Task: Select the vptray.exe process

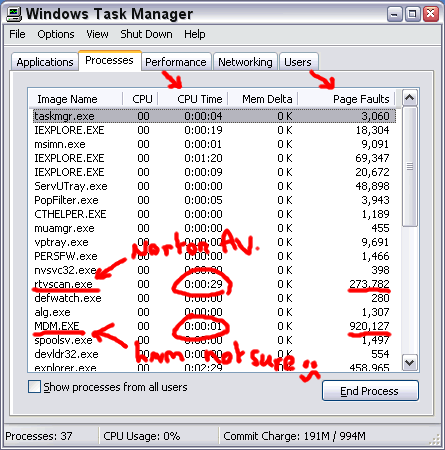Action: pos(214,242)
